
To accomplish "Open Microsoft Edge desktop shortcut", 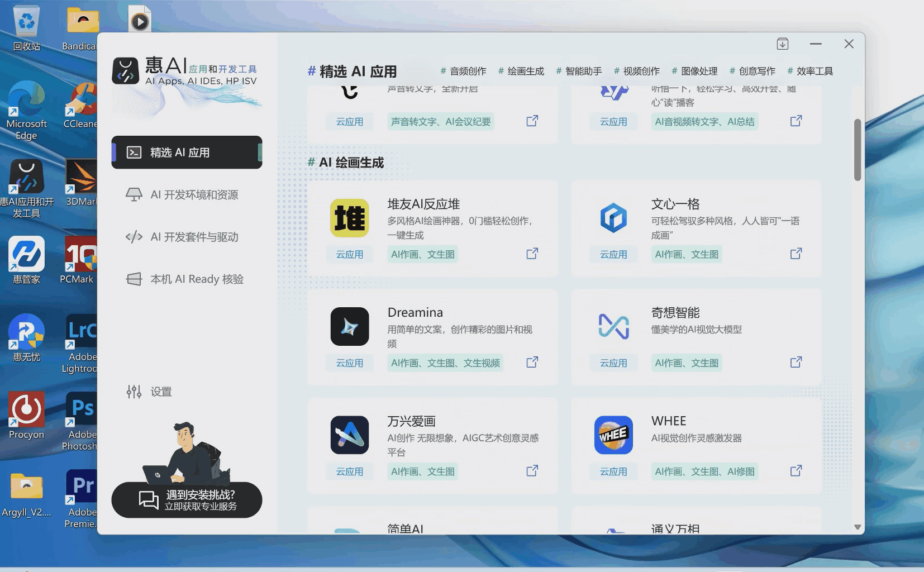I will pyautogui.click(x=26, y=110).
